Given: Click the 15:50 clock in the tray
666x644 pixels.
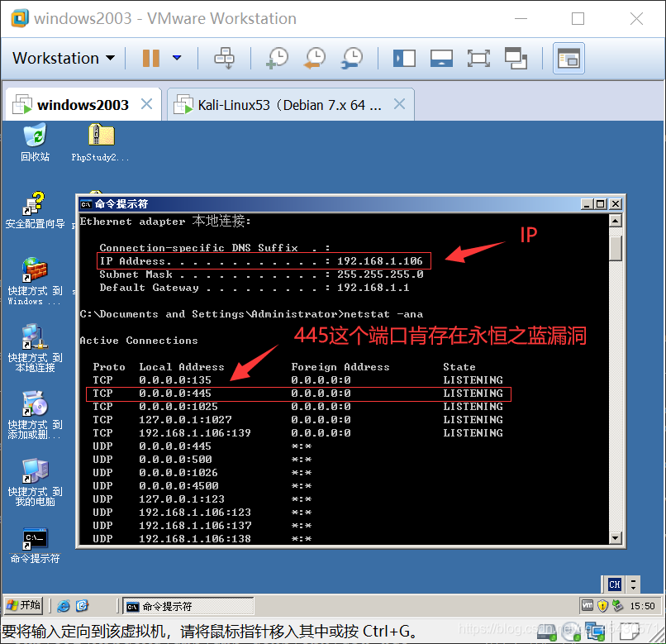Looking at the screenshot, I should 642,606.
